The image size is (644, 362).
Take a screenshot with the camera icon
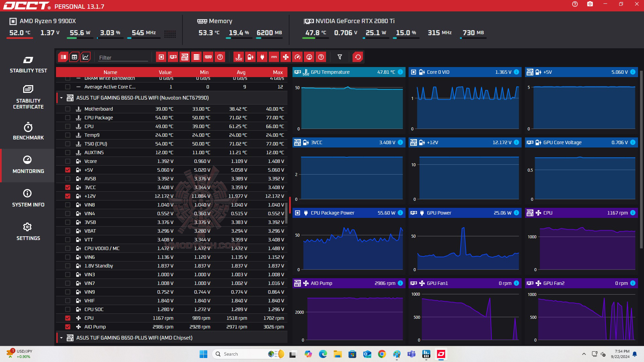[590, 4]
